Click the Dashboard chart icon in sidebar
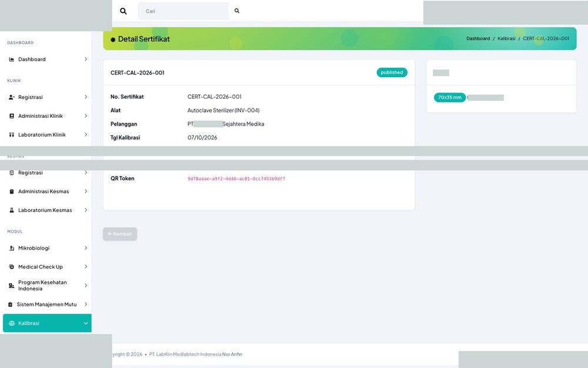 12,59
